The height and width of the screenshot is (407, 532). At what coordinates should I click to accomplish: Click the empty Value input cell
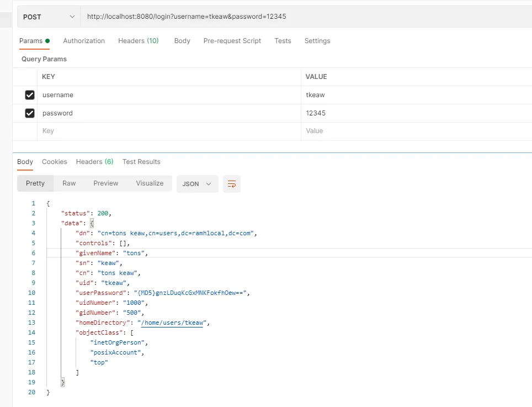(x=414, y=131)
